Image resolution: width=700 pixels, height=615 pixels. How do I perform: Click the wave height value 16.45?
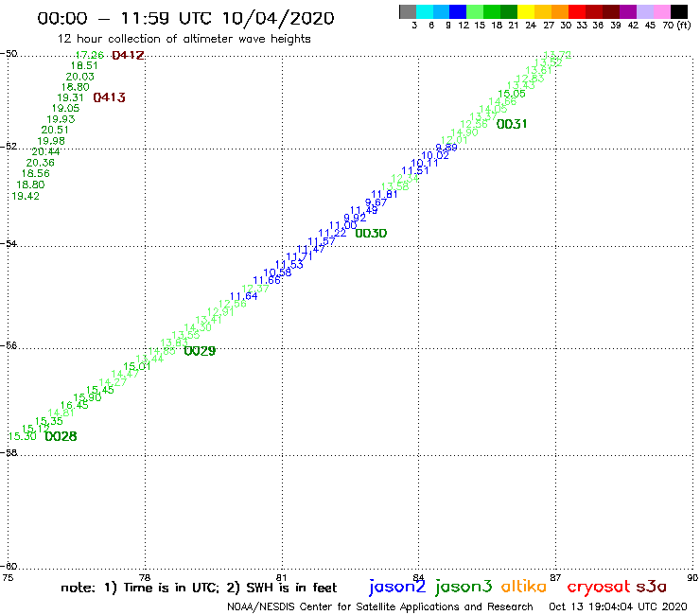(75, 406)
